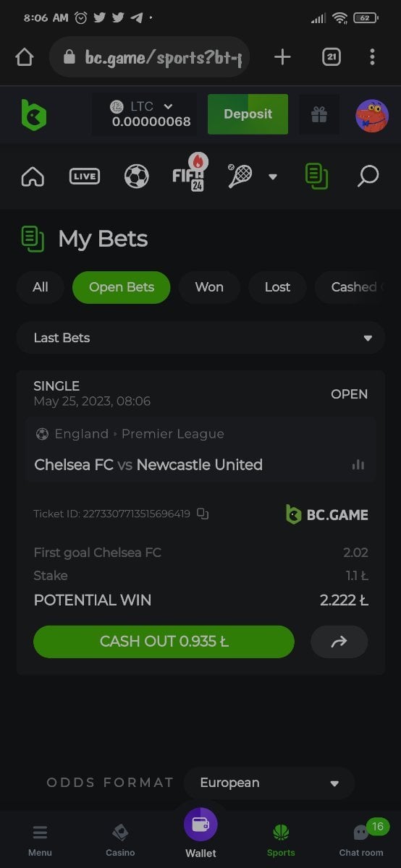
Task: Share the bet using the arrow button
Action: [339, 642]
